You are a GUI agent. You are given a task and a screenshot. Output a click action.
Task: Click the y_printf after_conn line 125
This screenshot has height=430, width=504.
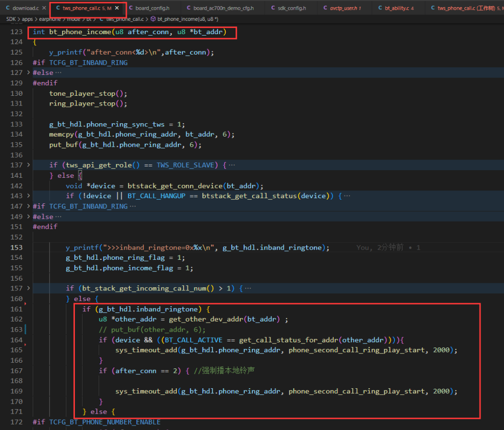131,52
